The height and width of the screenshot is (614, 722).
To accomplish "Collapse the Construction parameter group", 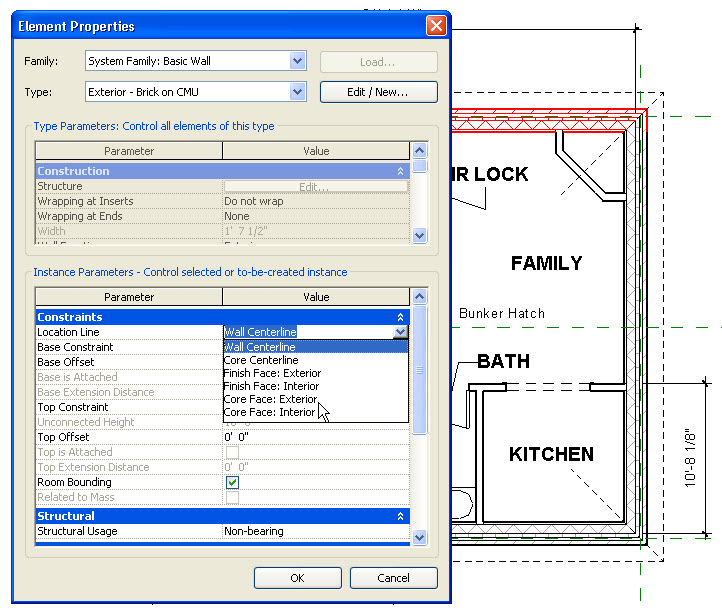I will pos(400,171).
